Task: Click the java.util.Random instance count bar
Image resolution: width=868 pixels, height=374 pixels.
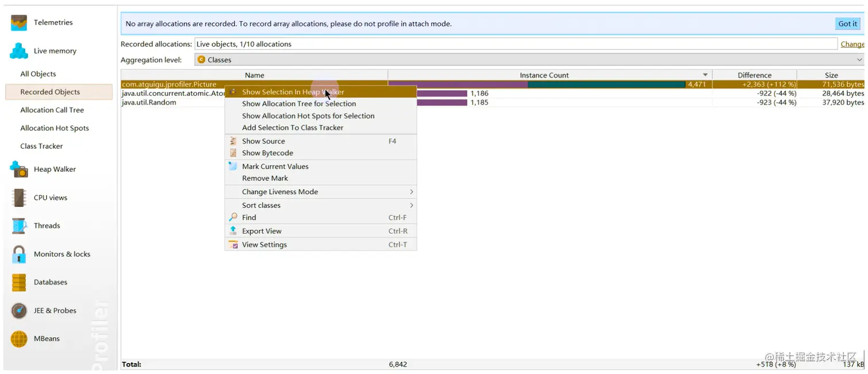Action: click(442, 103)
